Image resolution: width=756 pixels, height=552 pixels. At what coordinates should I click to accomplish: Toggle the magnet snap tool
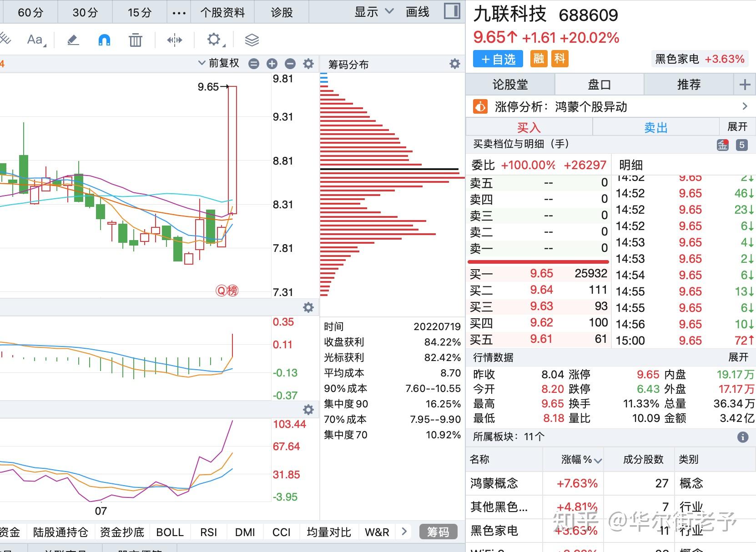click(x=104, y=40)
